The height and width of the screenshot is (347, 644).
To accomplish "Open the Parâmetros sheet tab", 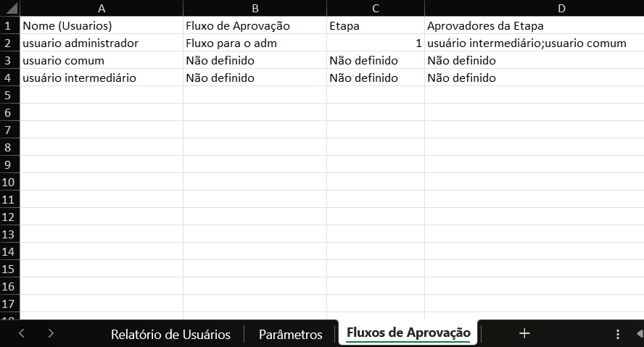I will point(290,334).
